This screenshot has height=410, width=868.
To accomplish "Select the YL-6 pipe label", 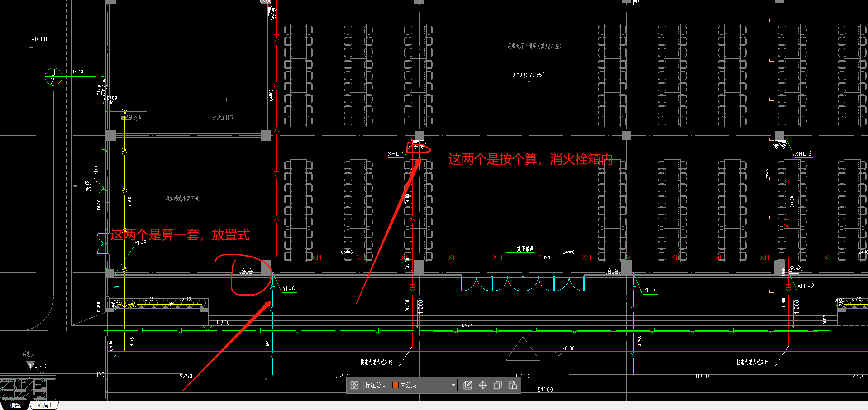I will click(x=289, y=289).
